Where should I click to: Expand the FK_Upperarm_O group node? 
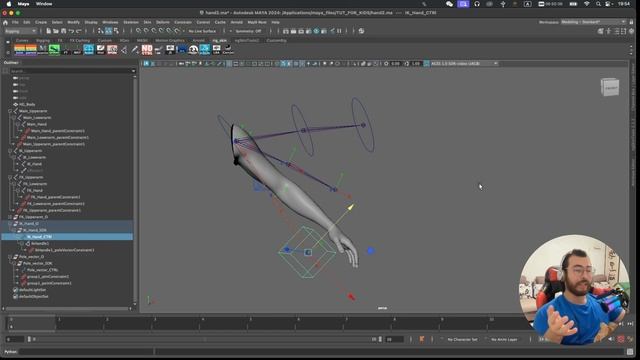point(10,217)
